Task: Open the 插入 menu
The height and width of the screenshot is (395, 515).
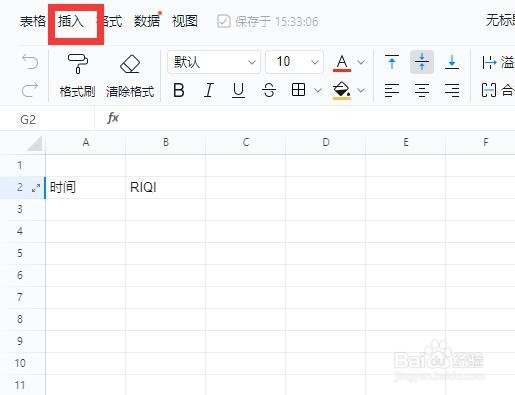Action: click(x=71, y=21)
